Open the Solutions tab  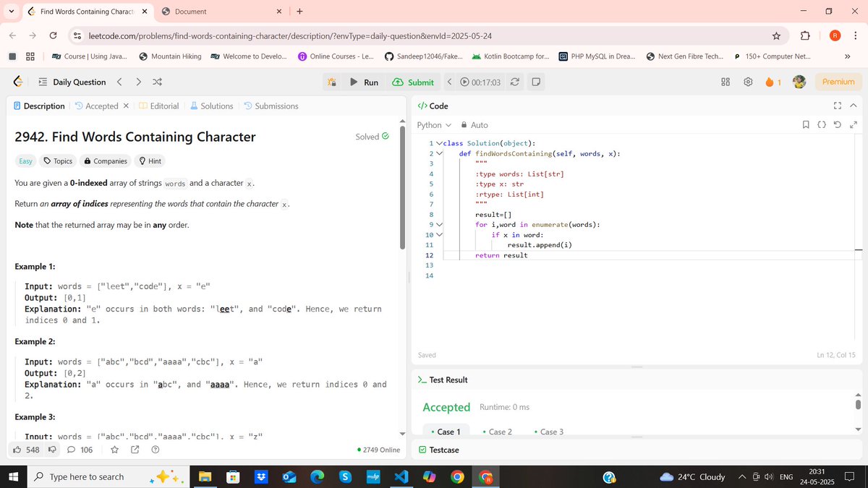[211, 106]
